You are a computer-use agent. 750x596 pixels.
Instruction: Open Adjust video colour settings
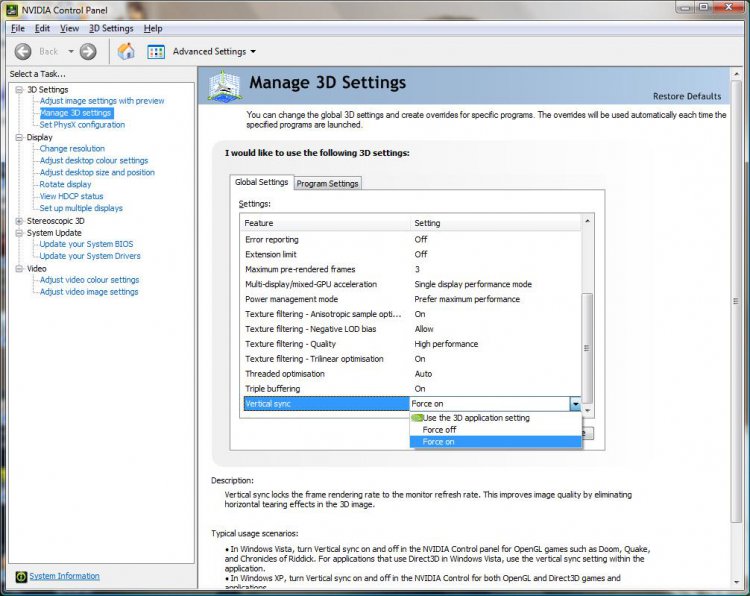click(x=89, y=280)
